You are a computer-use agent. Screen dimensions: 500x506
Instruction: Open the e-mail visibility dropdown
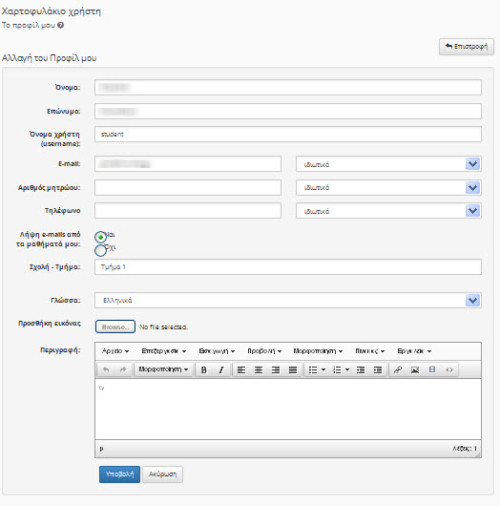click(473, 164)
